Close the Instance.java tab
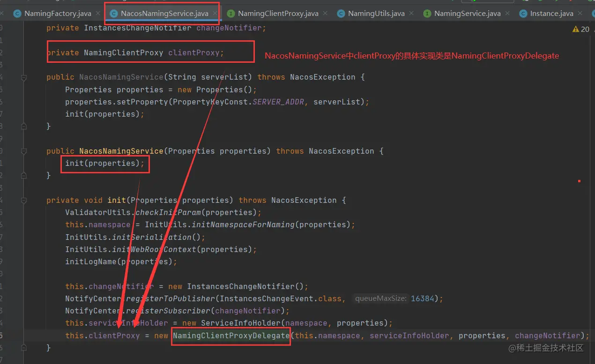This screenshot has width=595, height=364. tap(580, 14)
